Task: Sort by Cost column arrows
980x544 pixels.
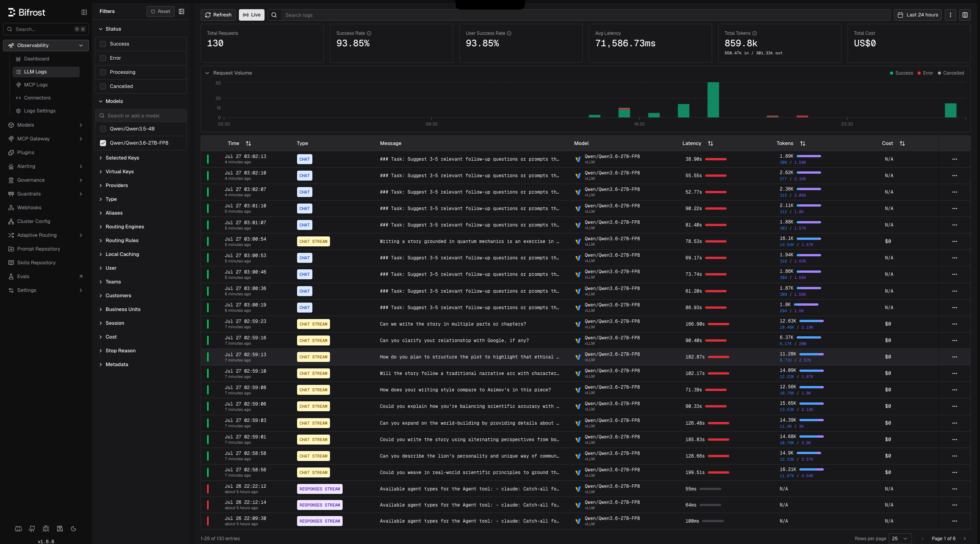Action: pyautogui.click(x=902, y=143)
